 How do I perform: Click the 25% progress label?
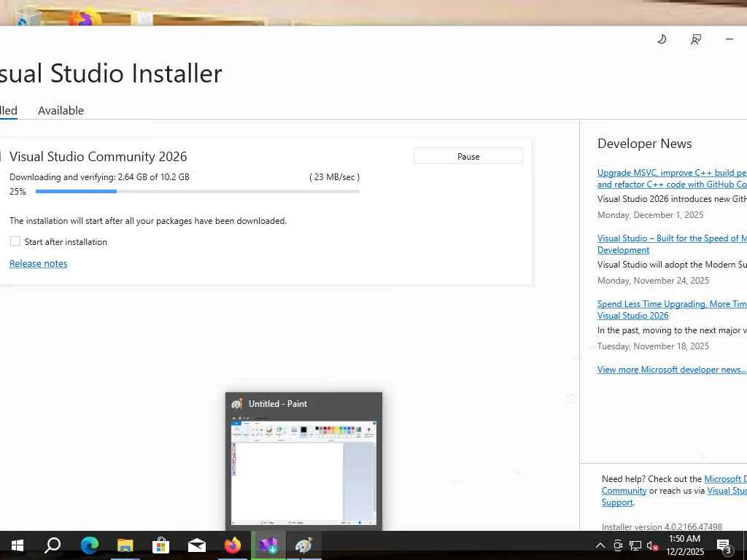pyautogui.click(x=18, y=192)
